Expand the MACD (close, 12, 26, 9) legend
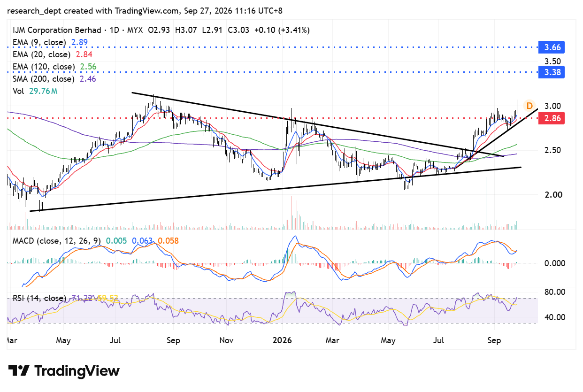This screenshot has height=392, width=583. pos(56,241)
